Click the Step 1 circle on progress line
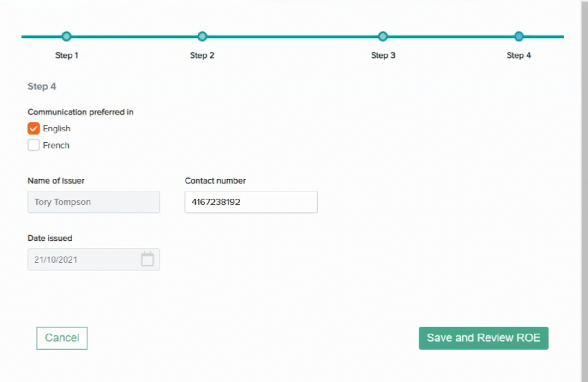The height and width of the screenshot is (382, 588). point(66,36)
